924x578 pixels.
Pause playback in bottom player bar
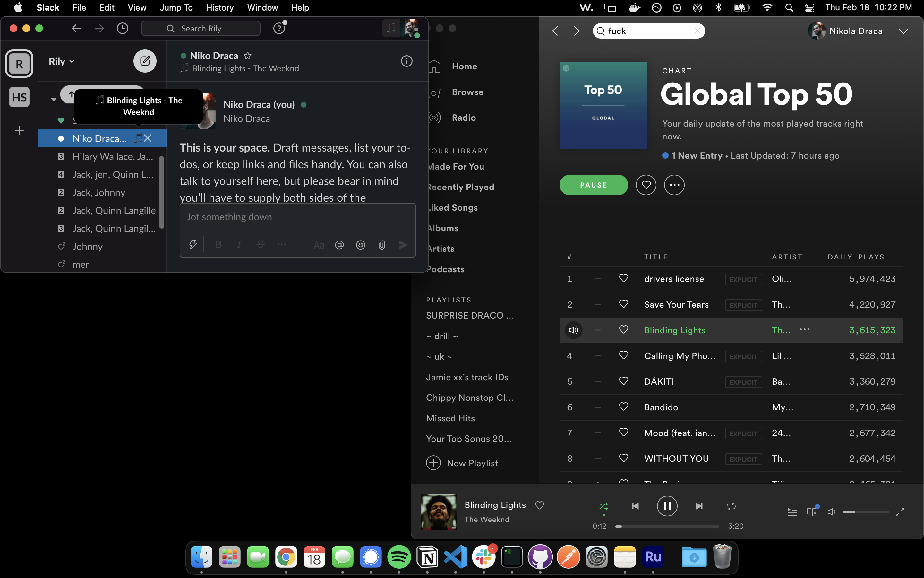667,506
